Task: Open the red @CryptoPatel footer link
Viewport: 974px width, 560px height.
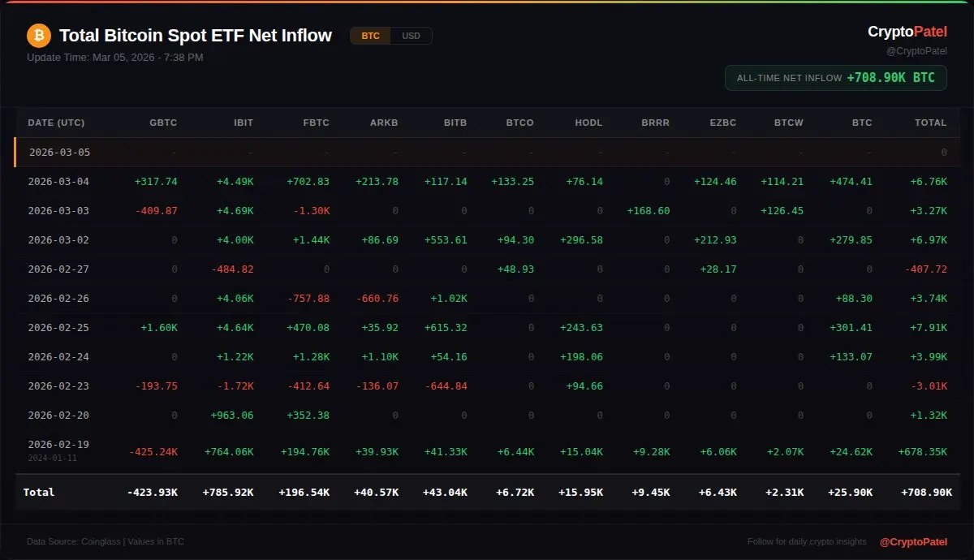Action: (x=913, y=541)
